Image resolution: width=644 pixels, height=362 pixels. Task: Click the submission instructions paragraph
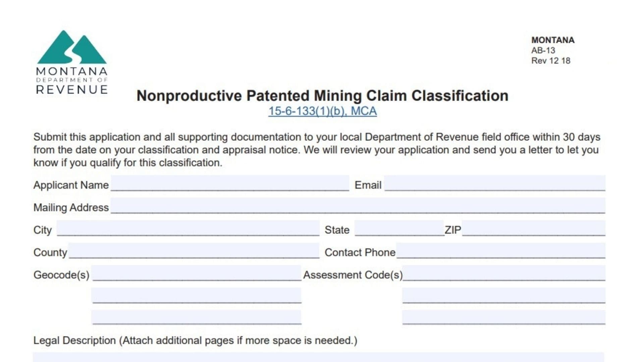pyautogui.click(x=317, y=150)
